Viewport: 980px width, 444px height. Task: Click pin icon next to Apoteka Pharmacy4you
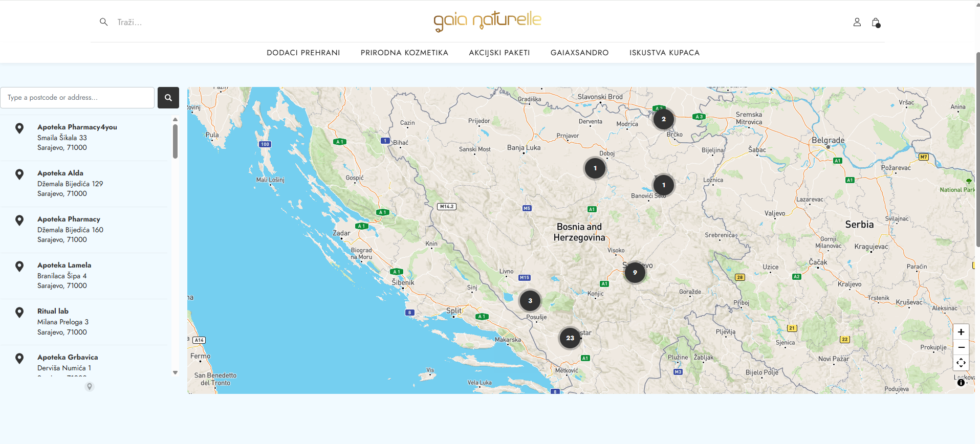coord(19,128)
